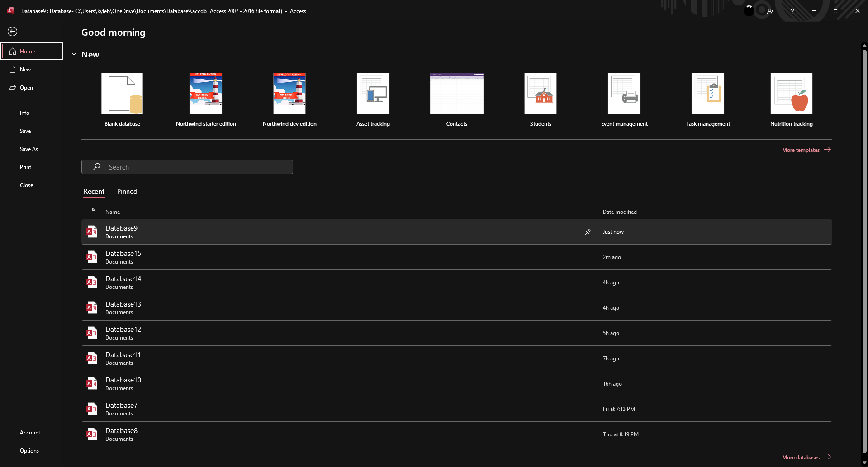Open the Print page

tap(32, 167)
